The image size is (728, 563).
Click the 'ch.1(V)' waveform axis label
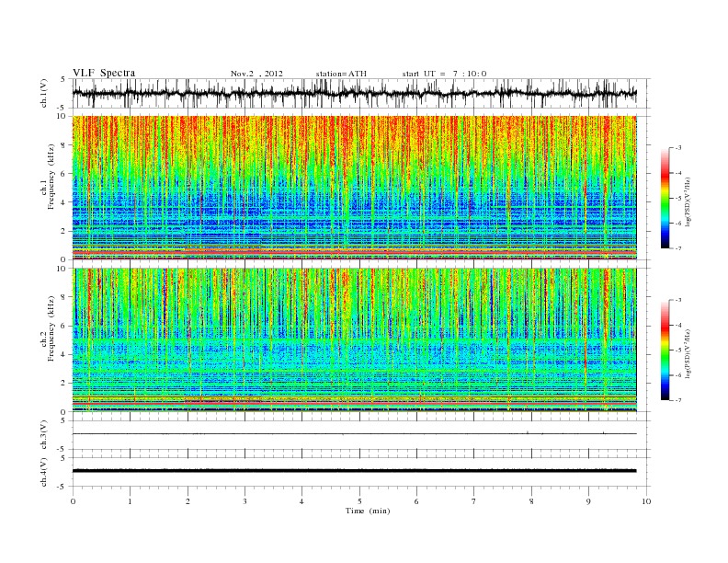(44, 94)
